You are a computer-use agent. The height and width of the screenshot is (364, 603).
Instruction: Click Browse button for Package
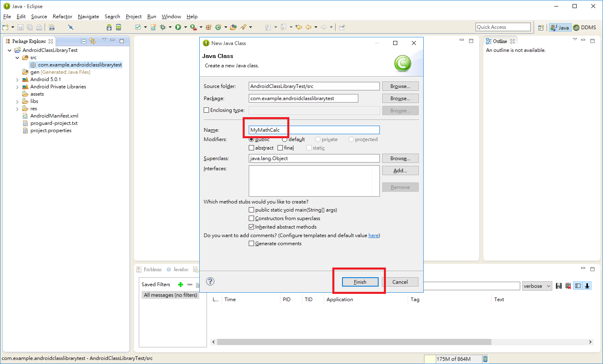point(400,98)
